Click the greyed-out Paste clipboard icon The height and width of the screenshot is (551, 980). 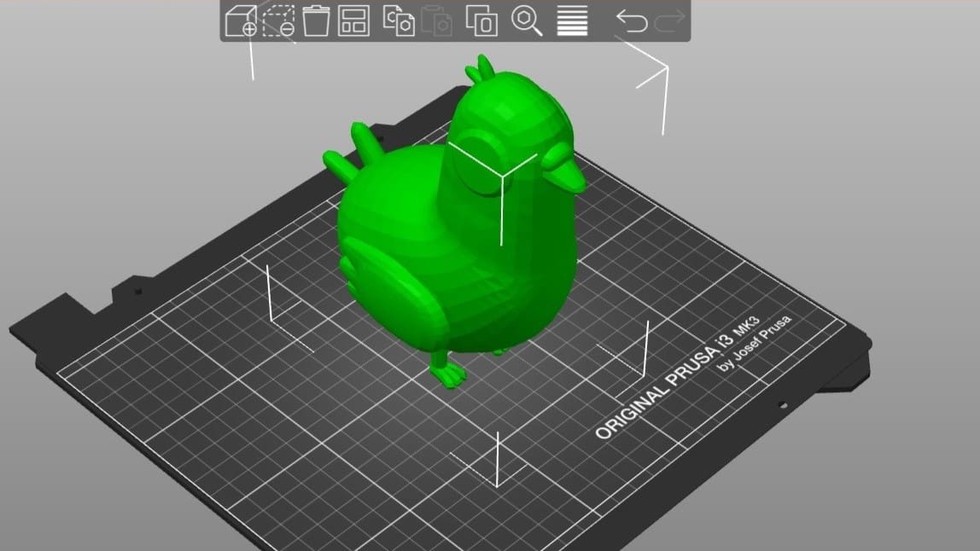(x=437, y=20)
